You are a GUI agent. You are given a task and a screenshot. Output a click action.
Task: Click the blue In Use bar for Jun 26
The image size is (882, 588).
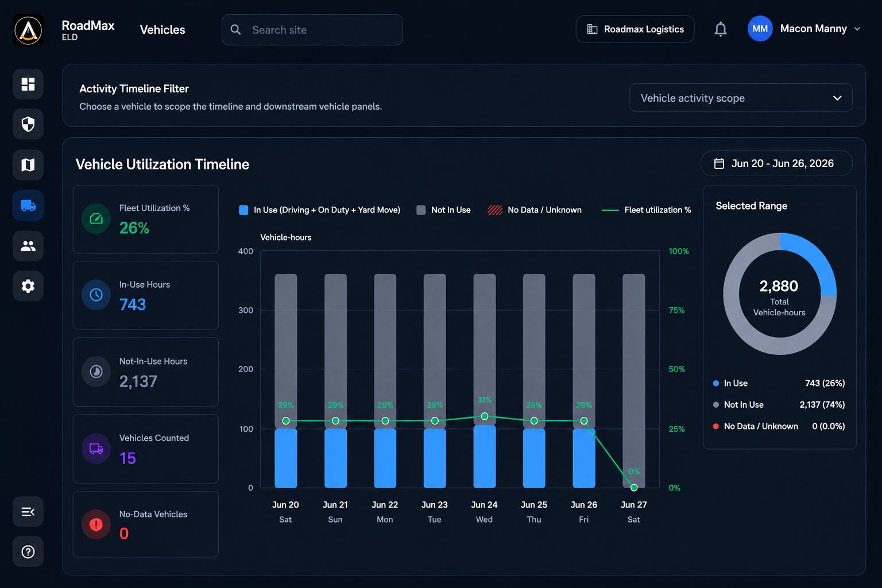584,458
